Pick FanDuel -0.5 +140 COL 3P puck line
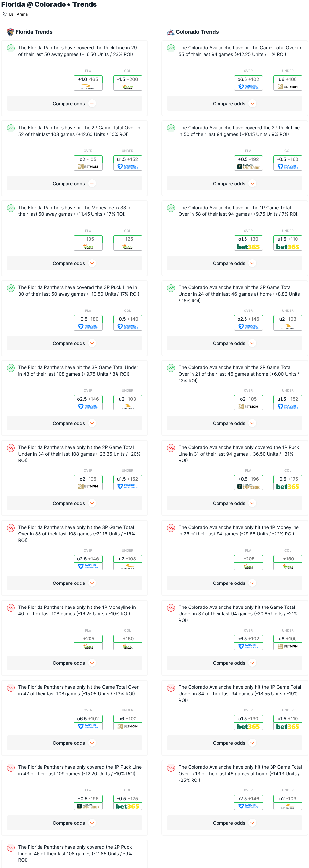This screenshot has height=868, width=309. 127,322
